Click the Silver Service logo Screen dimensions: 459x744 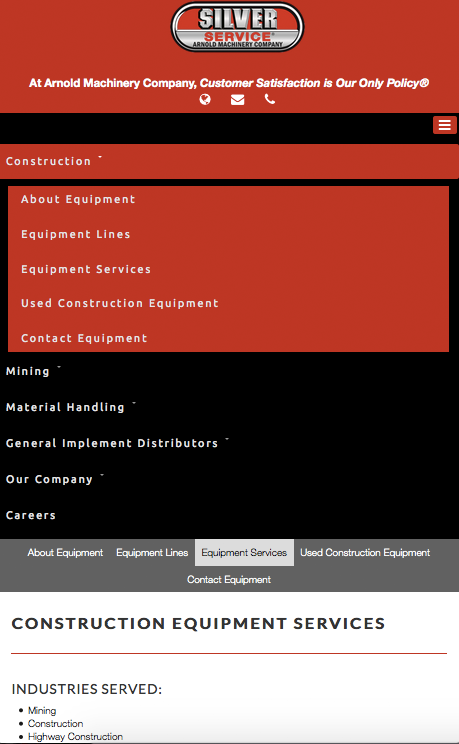tap(237, 27)
